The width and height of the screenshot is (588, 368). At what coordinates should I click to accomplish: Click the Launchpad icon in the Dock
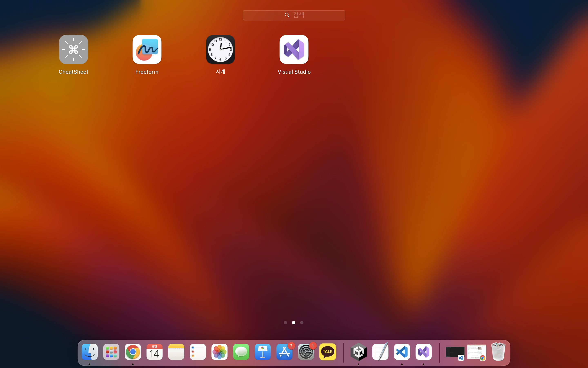tap(111, 352)
